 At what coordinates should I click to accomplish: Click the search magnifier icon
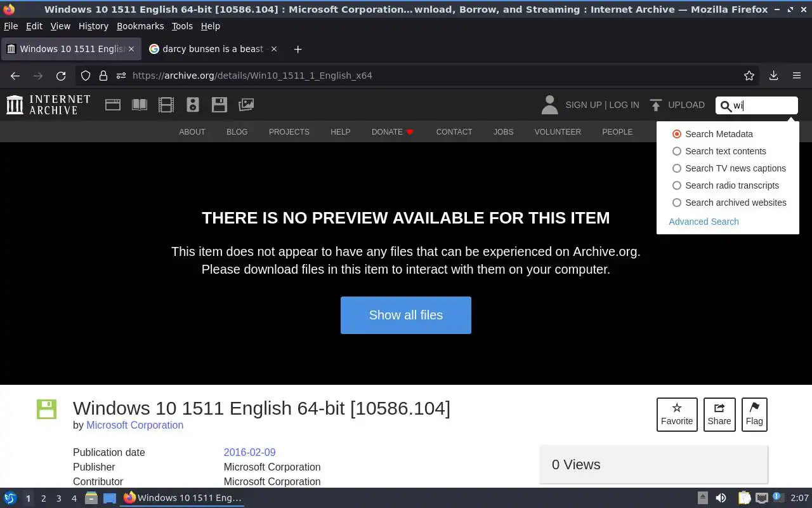pos(726,106)
